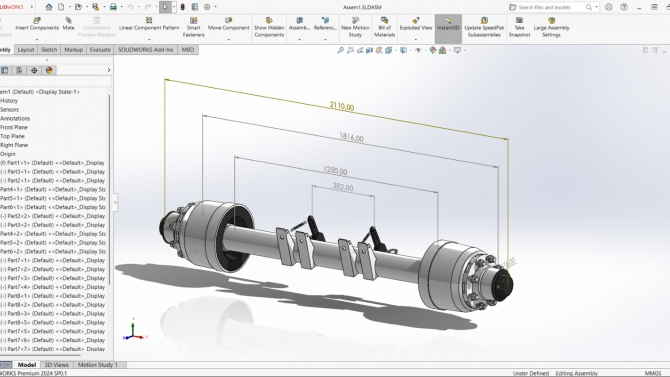Switch to the MBD tab
670x377 pixels.
[x=188, y=50]
